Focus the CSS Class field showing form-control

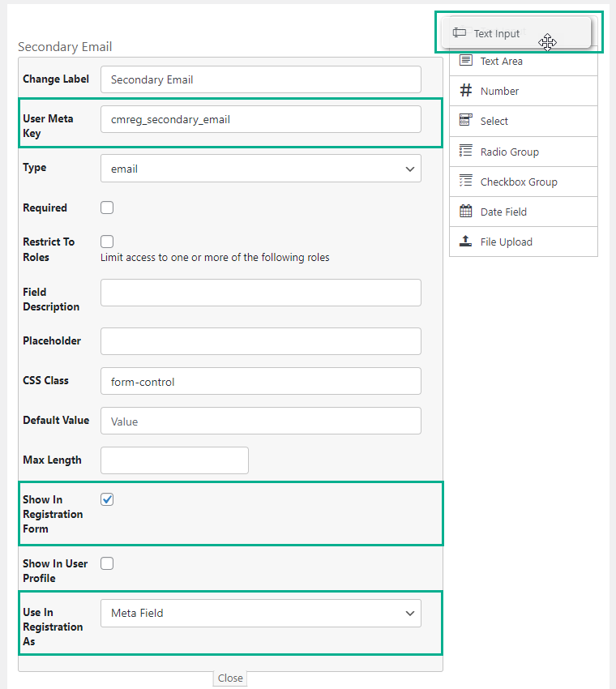pos(260,381)
